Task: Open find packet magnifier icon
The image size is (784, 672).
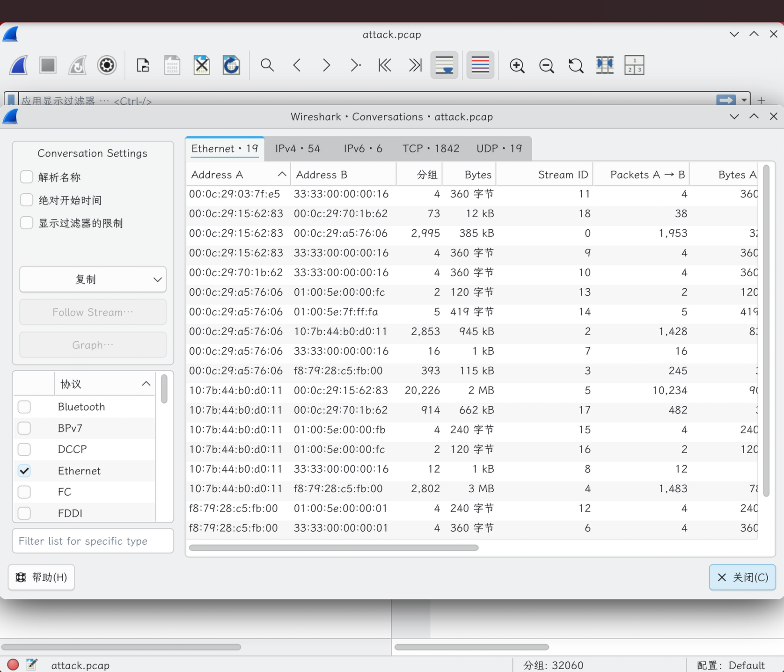Action: click(267, 65)
